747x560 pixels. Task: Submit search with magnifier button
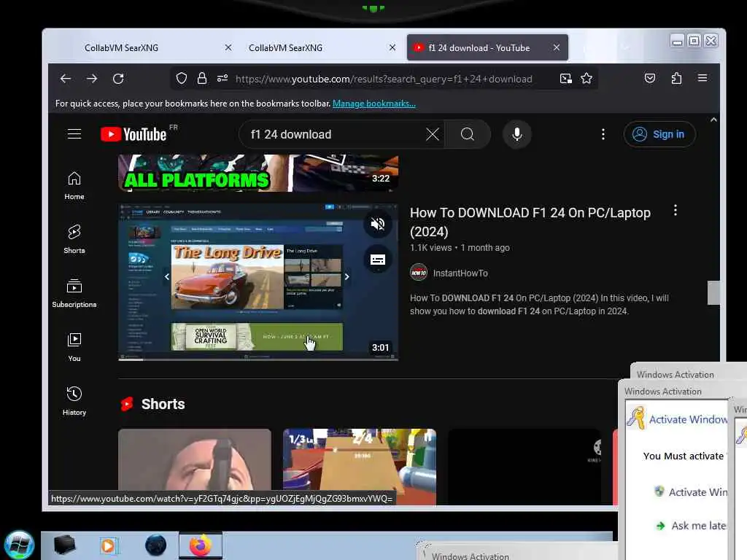[468, 134]
